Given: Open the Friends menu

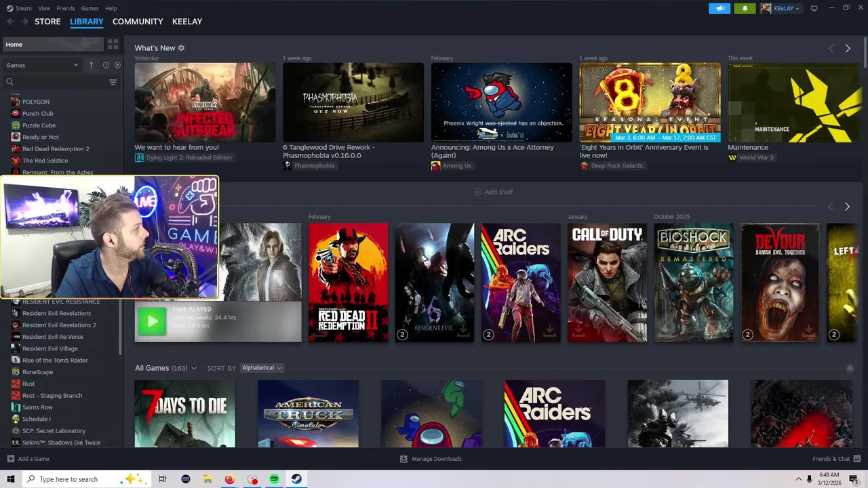Looking at the screenshot, I should 66,8.
